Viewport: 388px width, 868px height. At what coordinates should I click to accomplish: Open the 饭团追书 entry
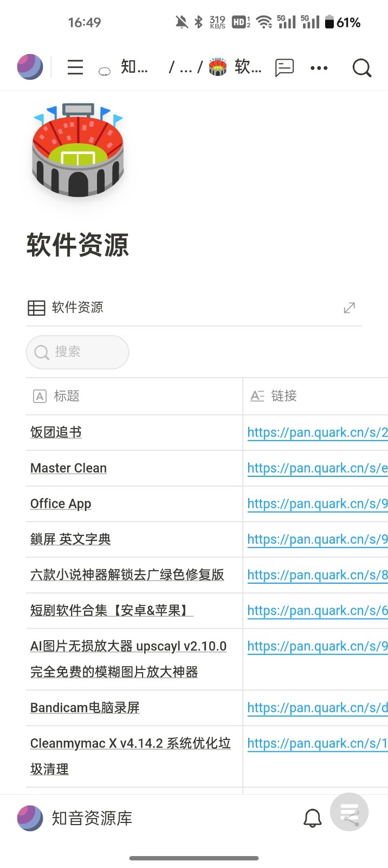[x=56, y=432]
